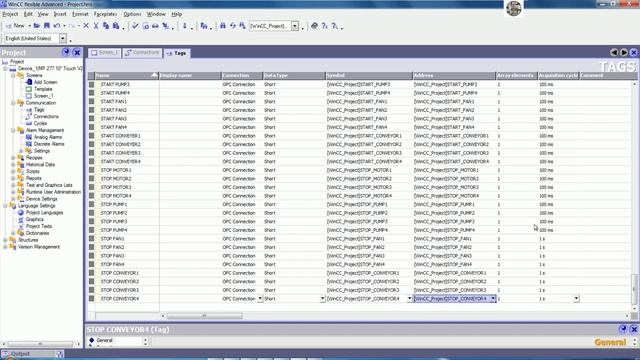Click the download arrow toolbar icon

click(184, 26)
